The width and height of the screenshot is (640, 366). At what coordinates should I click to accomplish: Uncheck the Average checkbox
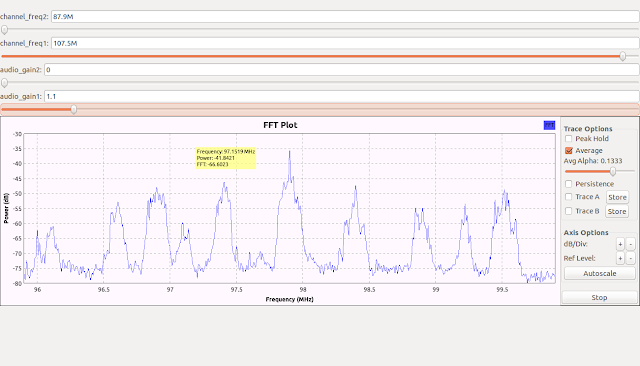click(x=569, y=151)
